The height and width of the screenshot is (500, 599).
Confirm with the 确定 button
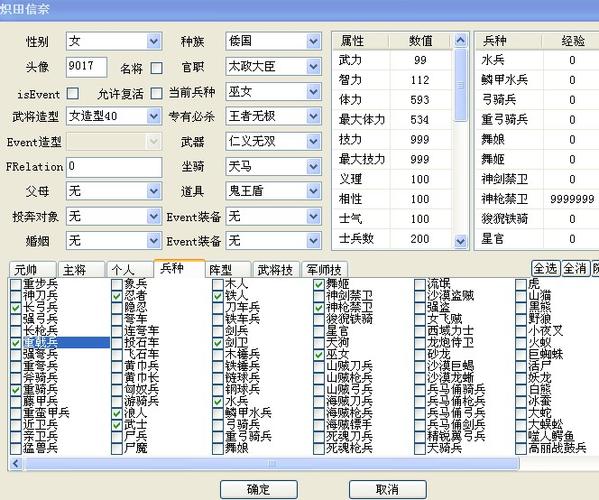click(x=259, y=489)
